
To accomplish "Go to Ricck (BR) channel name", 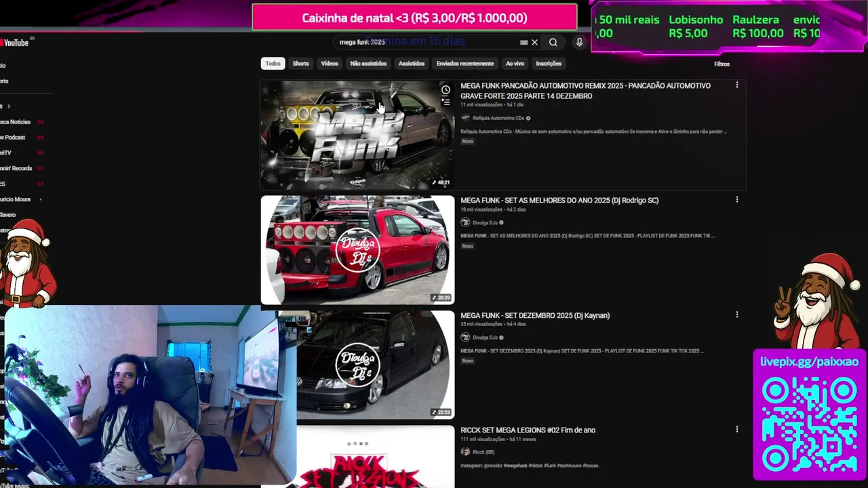I will pos(484,452).
